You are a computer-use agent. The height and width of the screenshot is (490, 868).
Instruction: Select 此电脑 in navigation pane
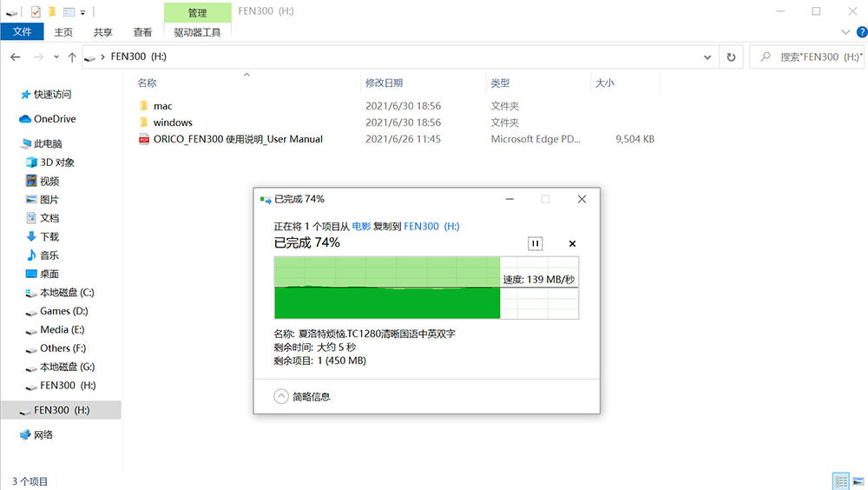[x=48, y=143]
